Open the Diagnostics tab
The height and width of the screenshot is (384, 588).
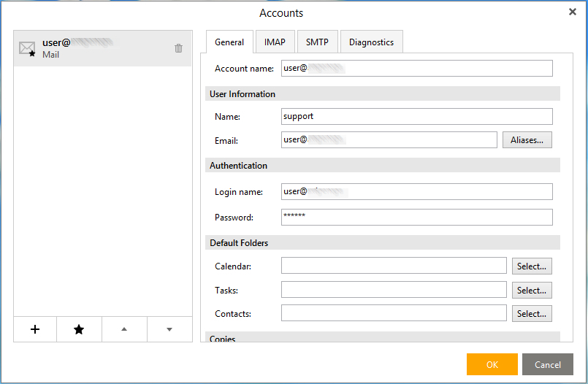(371, 42)
